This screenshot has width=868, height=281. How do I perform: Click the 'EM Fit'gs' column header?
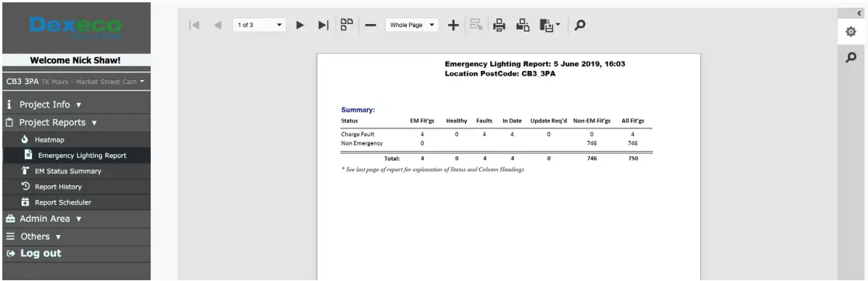tap(422, 121)
